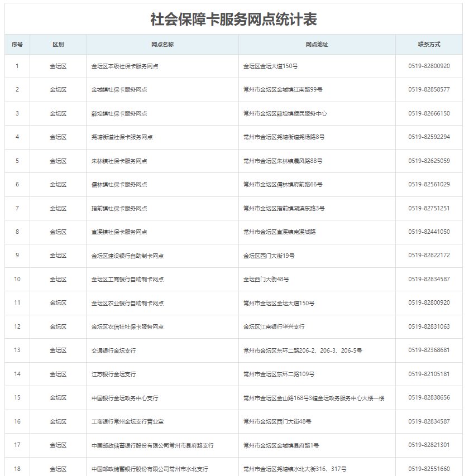Select the 网点名称 column header
Viewport: 469px width, 476px height.
tap(162, 44)
